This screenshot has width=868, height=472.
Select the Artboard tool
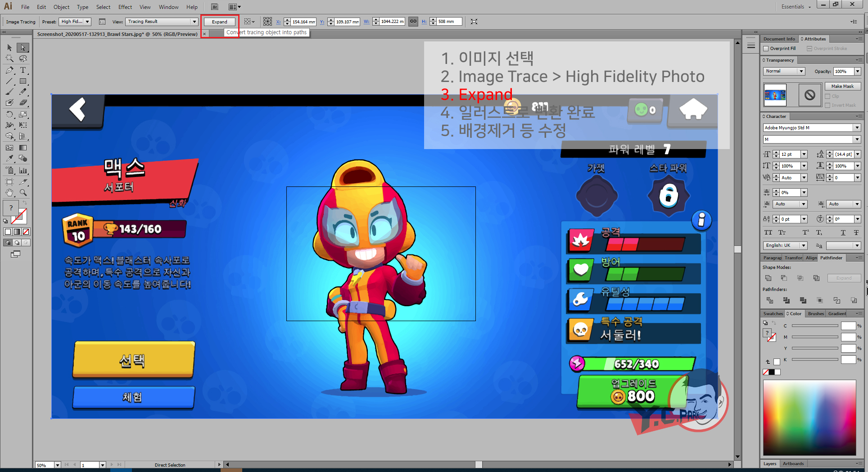9,182
